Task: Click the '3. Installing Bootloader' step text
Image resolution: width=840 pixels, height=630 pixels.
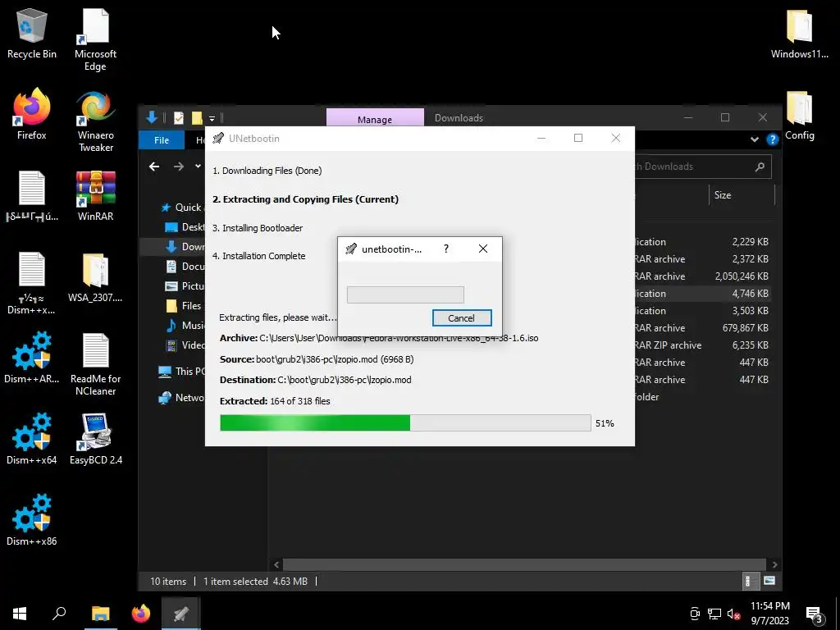Action: (x=258, y=228)
